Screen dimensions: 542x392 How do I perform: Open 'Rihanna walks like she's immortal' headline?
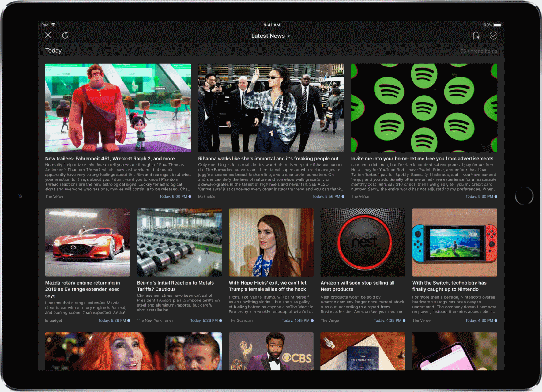pos(268,159)
